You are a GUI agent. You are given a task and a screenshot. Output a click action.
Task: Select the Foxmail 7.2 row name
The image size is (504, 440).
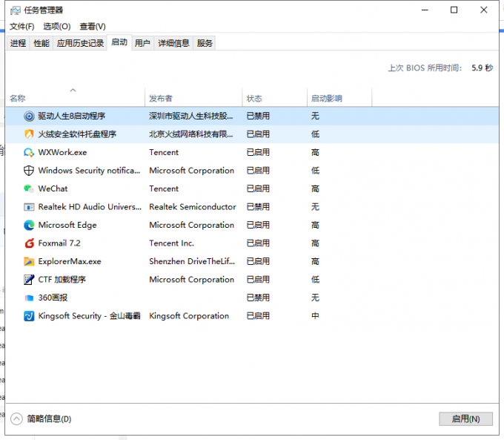(x=59, y=243)
